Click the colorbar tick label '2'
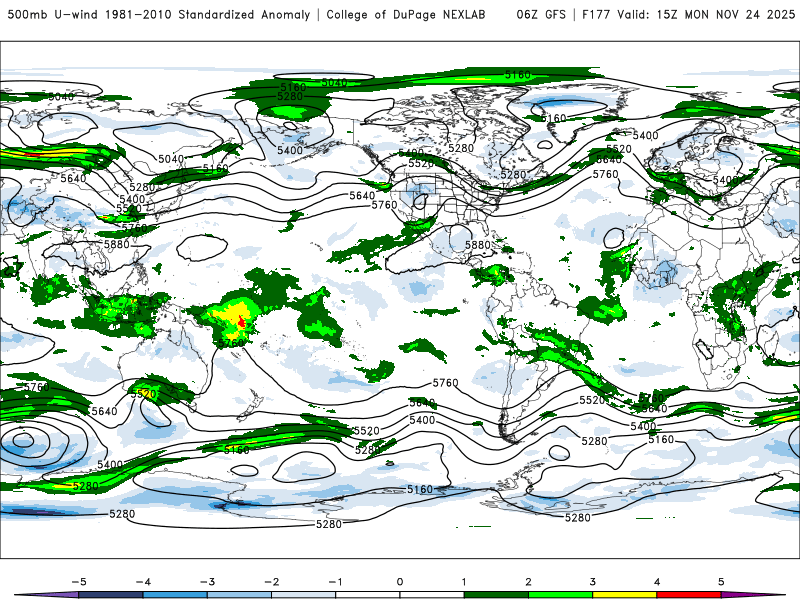Viewport: 800px width, 600px height. click(x=529, y=582)
